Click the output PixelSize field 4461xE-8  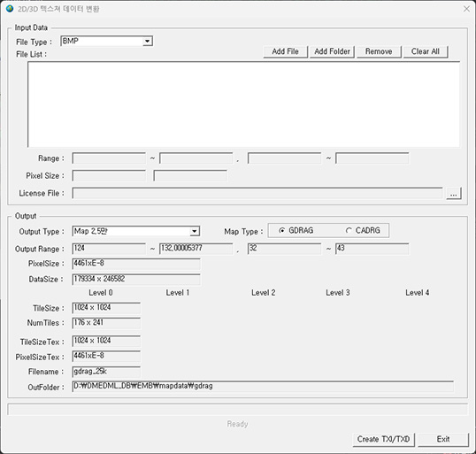coord(136,264)
